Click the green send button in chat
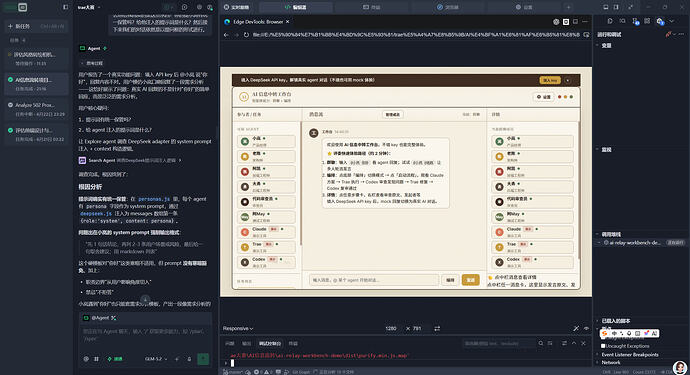 [x=203, y=359]
